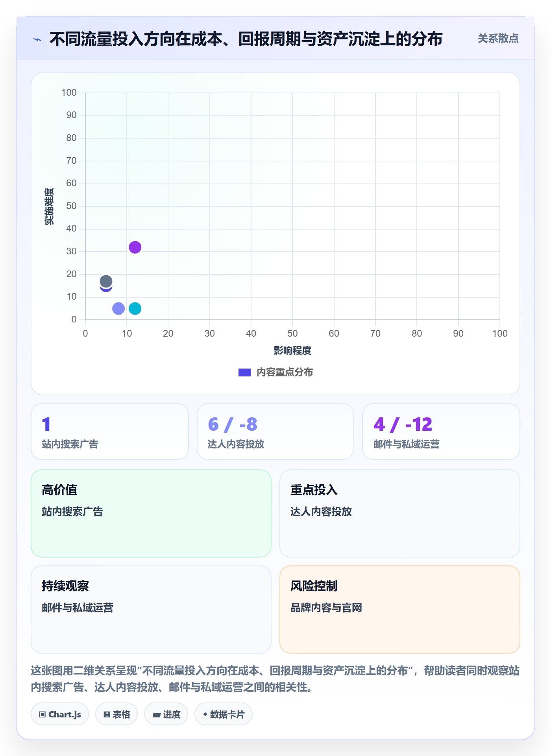Select the orange 风险控制 quadrant card
This screenshot has height=756, width=551.
[400, 610]
